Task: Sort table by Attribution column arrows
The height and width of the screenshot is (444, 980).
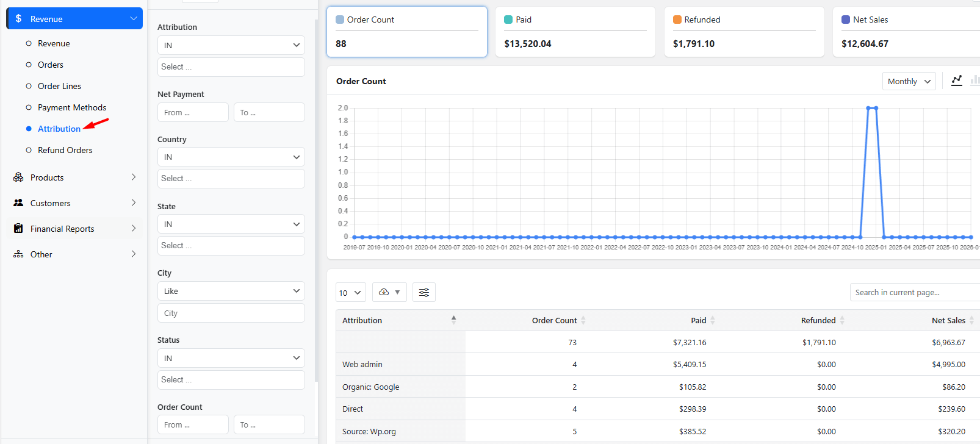Action: 453,320
